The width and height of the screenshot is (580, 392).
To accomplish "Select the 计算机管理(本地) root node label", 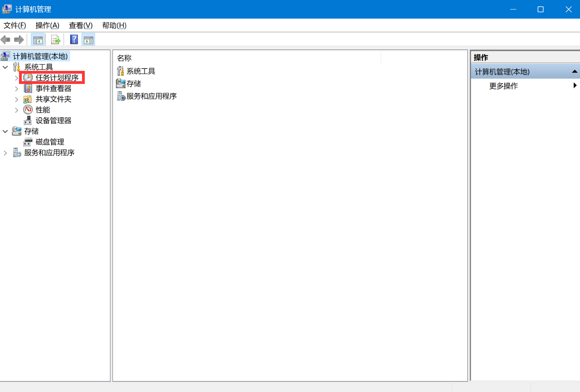I will [x=40, y=56].
